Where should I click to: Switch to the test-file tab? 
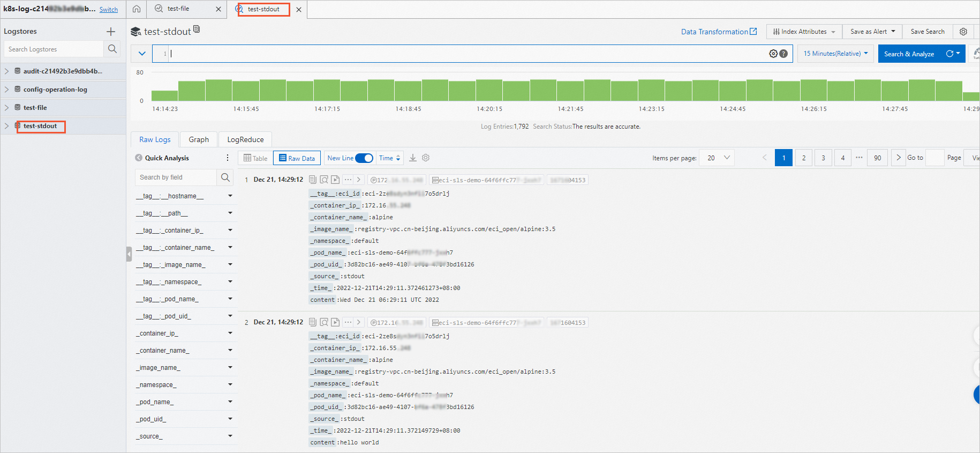[178, 9]
